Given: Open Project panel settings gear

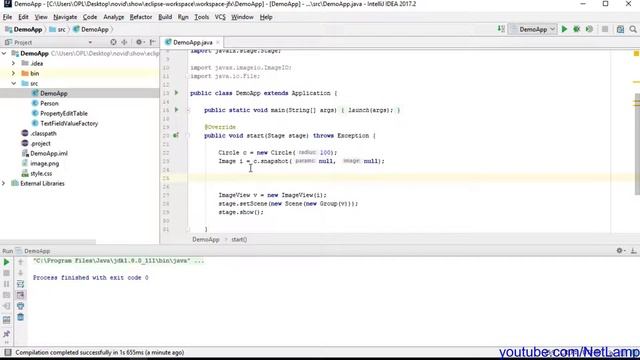Looking at the screenshot, I should click(139, 42).
